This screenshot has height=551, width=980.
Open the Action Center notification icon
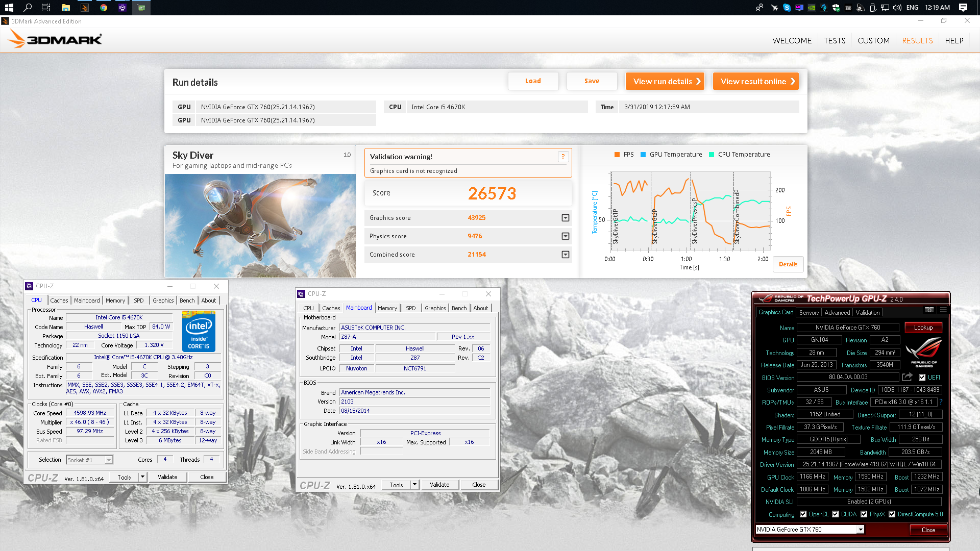(x=963, y=7)
